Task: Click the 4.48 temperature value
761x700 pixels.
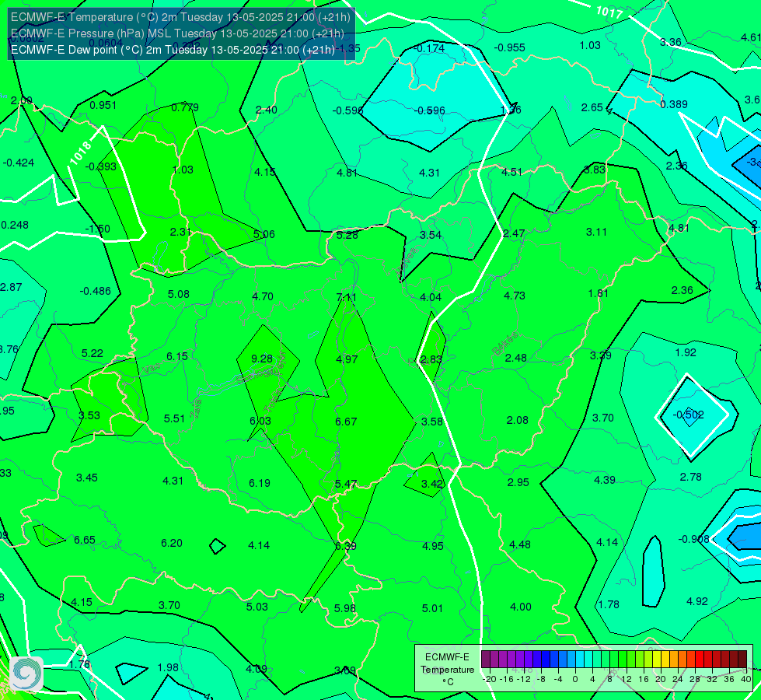Action: [520, 544]
